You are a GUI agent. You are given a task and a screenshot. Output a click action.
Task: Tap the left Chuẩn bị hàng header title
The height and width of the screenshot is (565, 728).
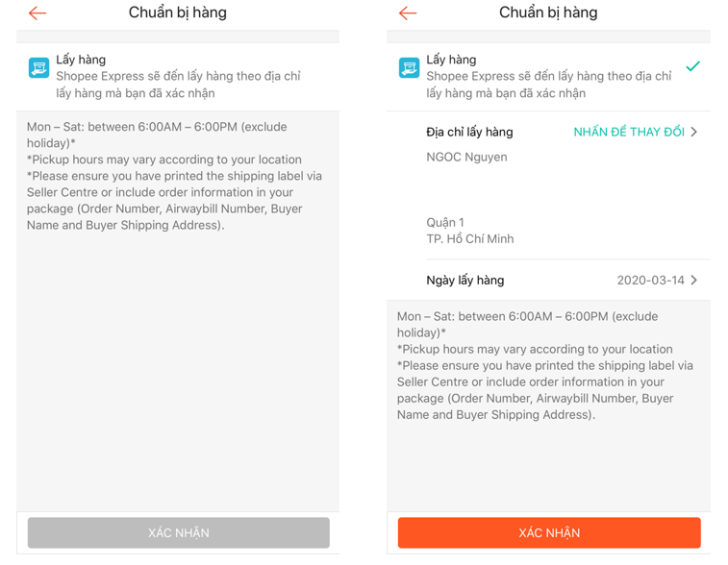click(x=178, y=13)
